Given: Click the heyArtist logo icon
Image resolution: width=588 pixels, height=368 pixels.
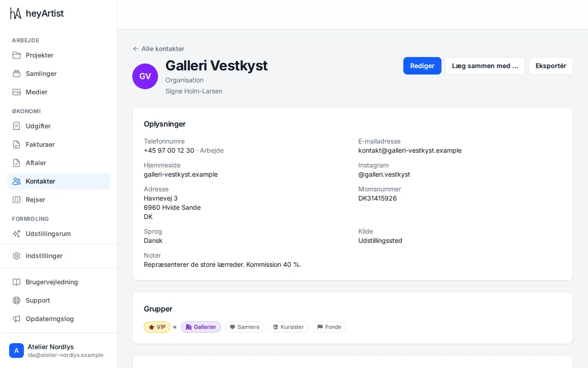Looking at the screenshot, I should point(16,13).
